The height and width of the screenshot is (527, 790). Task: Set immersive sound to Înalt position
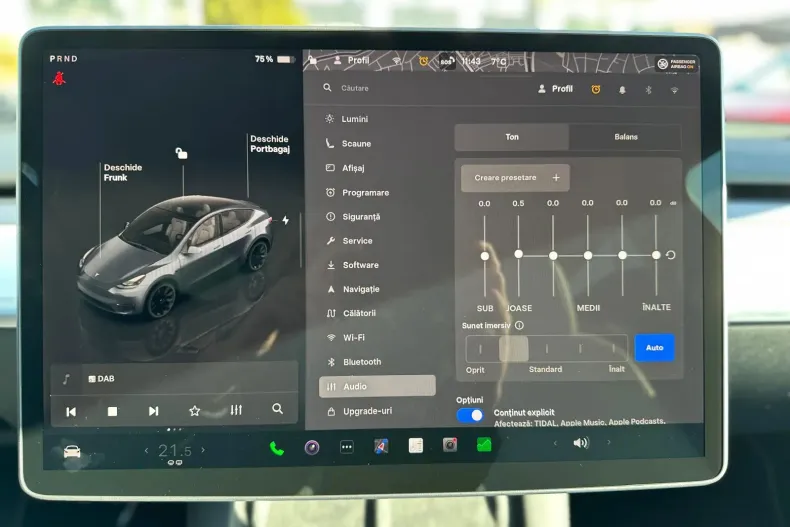tap(614, 348)
